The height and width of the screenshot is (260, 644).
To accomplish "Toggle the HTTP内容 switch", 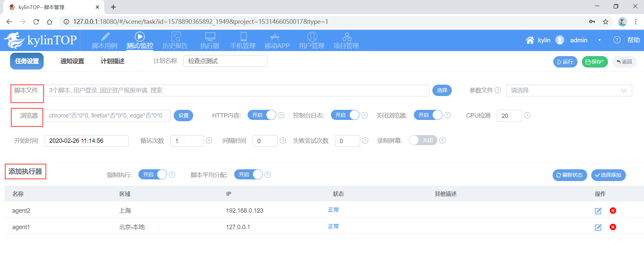I will tap(261, 115).
